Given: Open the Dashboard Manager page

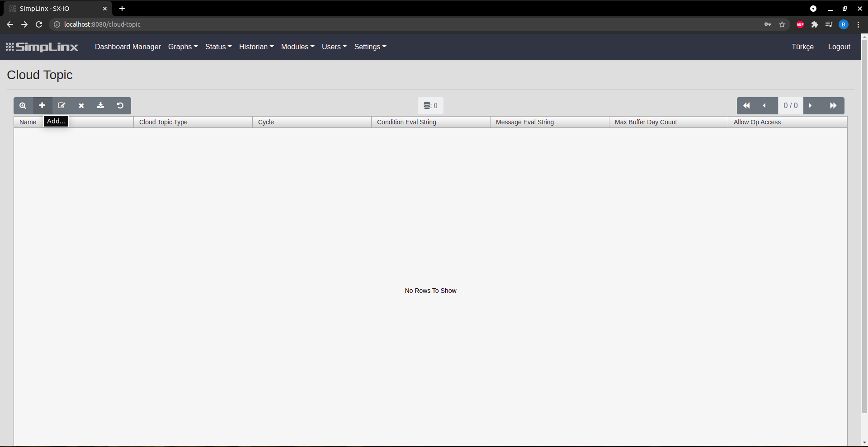Looking at the screenshot, I should coord(128,47).
